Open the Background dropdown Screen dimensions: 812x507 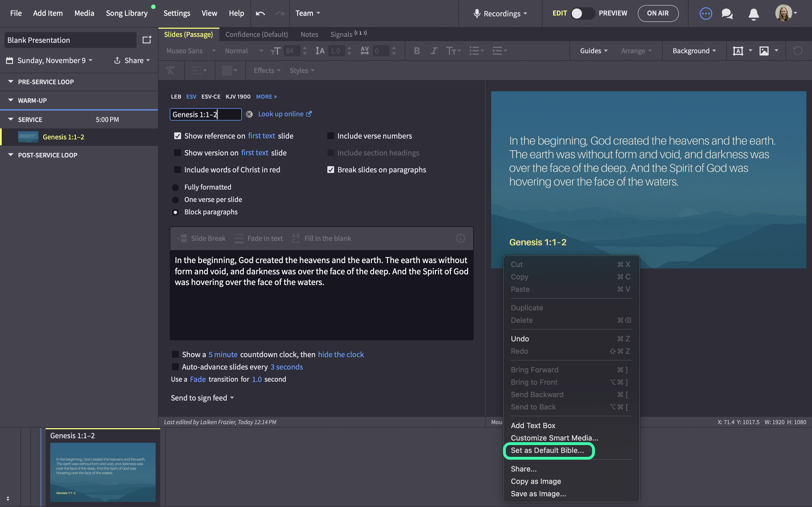[x=694, y=51]
